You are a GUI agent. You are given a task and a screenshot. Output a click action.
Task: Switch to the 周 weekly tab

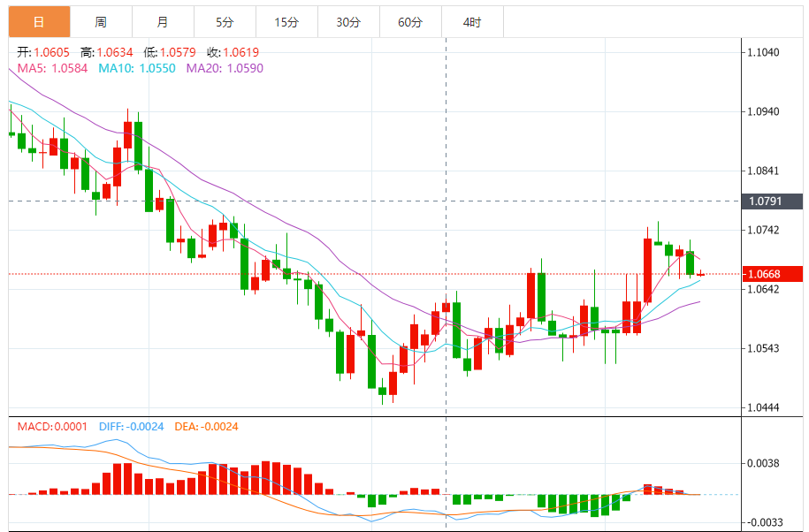click(101, 22)
